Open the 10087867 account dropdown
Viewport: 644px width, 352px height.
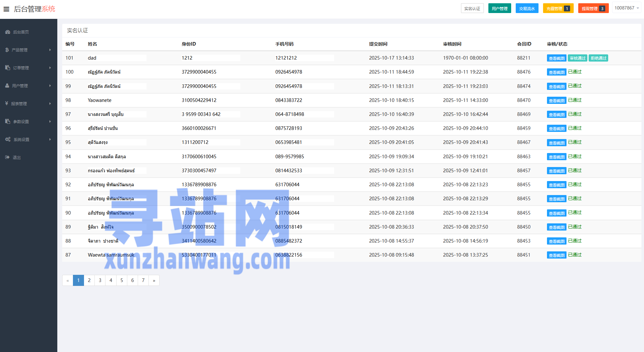tap(626, 8)
